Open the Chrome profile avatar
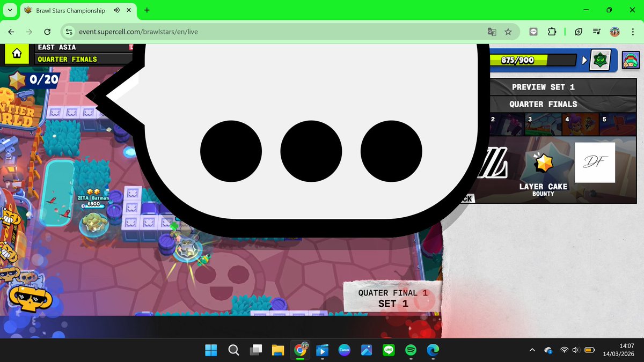644x362 pixels. pos(615,32)
